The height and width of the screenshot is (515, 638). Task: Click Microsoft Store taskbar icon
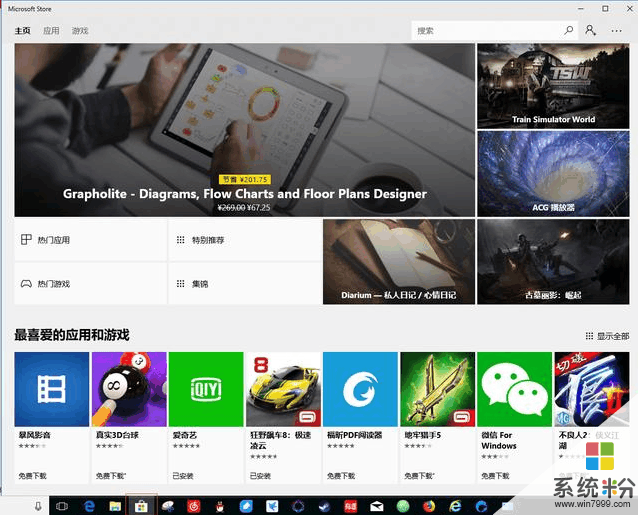[x=141, y=506]
